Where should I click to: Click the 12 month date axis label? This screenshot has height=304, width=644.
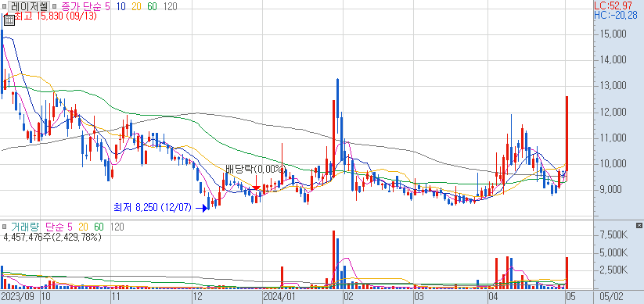click(x=197, y=296)
